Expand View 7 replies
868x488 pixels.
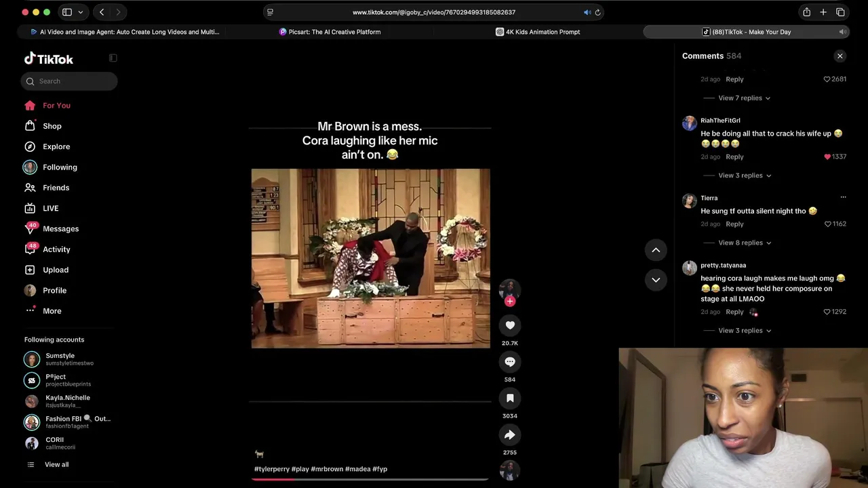click(x=744, y=98)
